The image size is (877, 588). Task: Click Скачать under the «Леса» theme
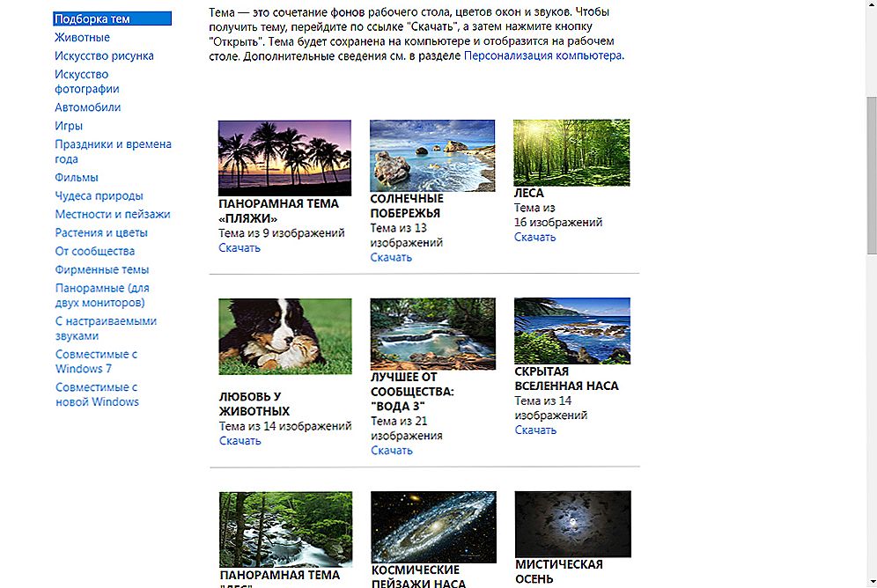point(535,238)
